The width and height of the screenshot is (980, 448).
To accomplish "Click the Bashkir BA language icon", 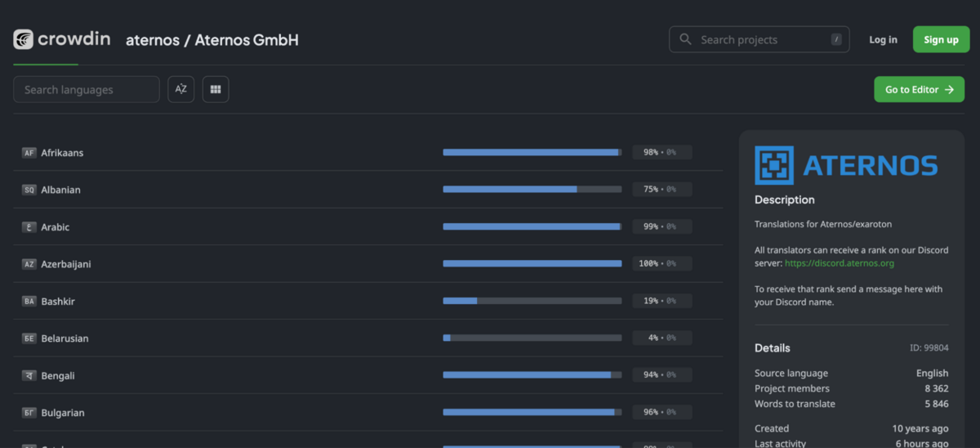I will [x=29, y=302].
